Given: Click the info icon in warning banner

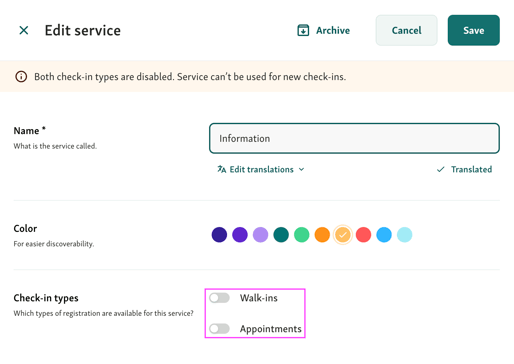Looking at the screenshot, I should [x=21, y=77].
